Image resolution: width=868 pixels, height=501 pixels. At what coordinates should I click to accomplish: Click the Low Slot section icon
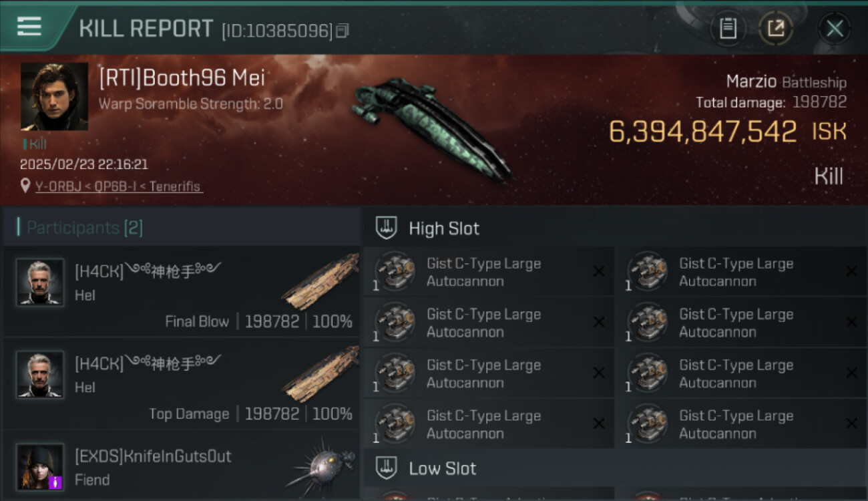click(387, 468)
